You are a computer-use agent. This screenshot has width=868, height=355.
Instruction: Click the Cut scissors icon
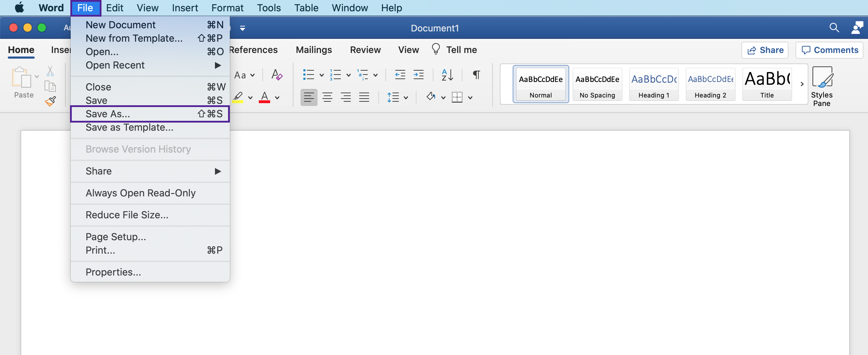click(50, 71)
